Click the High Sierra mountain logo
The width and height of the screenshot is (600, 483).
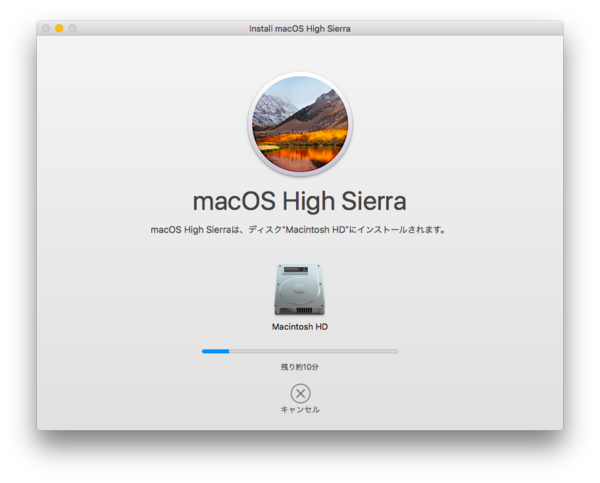(300, 124)
